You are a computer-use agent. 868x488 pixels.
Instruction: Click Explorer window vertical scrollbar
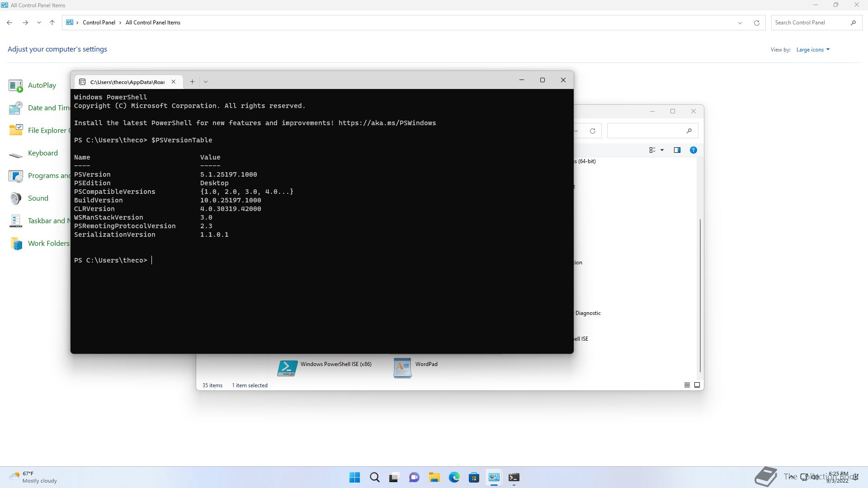(x=700, y=296)
